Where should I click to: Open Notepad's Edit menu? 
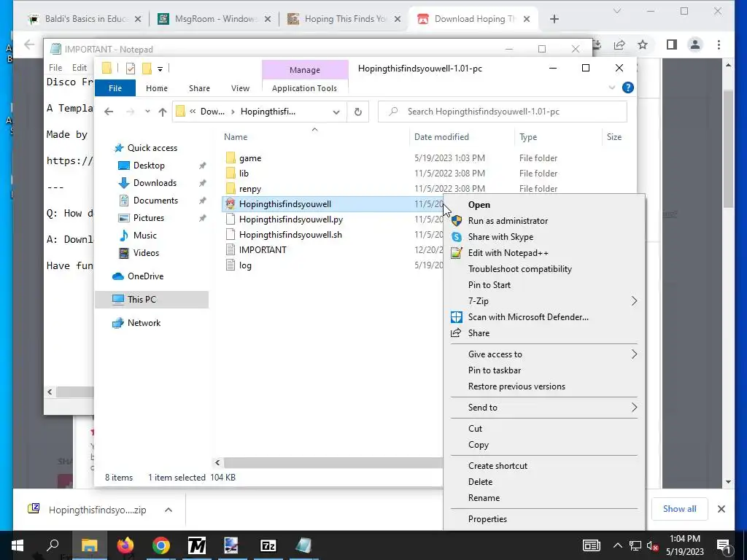[79, 68]
